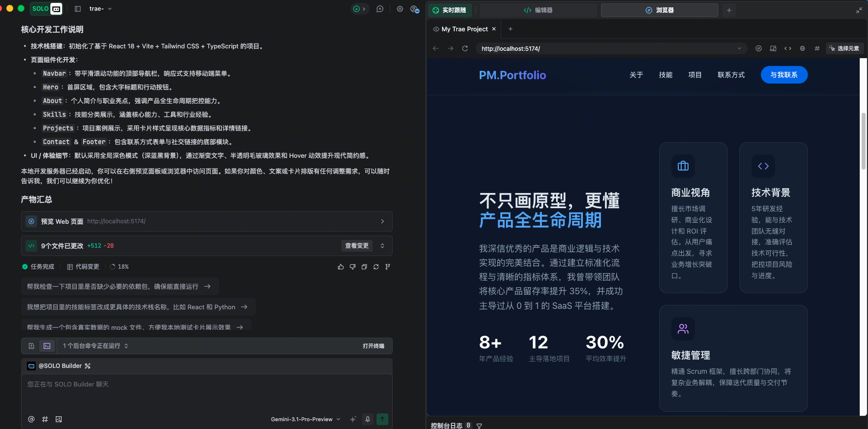
Task: Open 联系方式 nav link
Action: pyautogui.click(x=731, y=75)
